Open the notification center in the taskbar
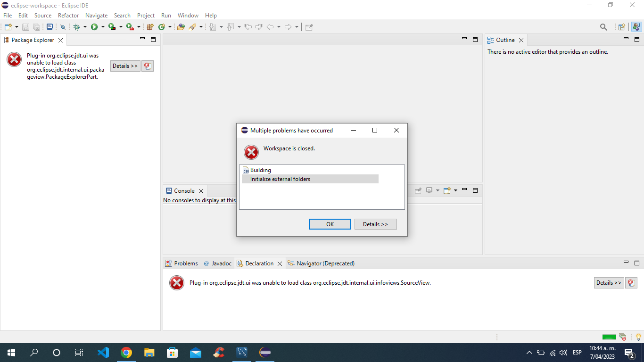This screenshot has height=362, width=644. (629, 353)
